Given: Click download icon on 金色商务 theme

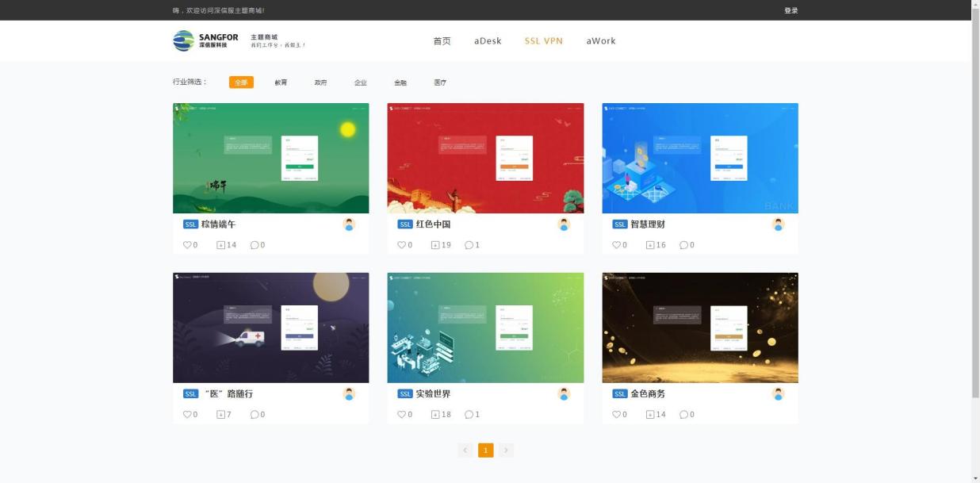Looking at the screenshot, I should 650,415.
